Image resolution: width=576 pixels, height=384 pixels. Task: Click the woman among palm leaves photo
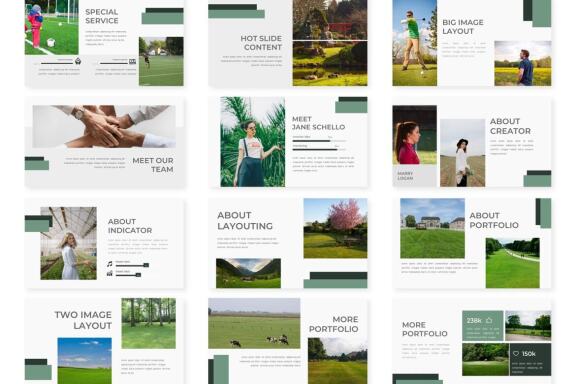(252, 142)
